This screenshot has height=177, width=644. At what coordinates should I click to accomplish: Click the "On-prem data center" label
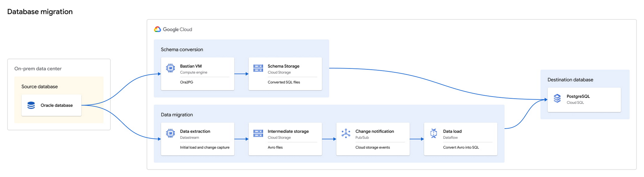(38, 69)
